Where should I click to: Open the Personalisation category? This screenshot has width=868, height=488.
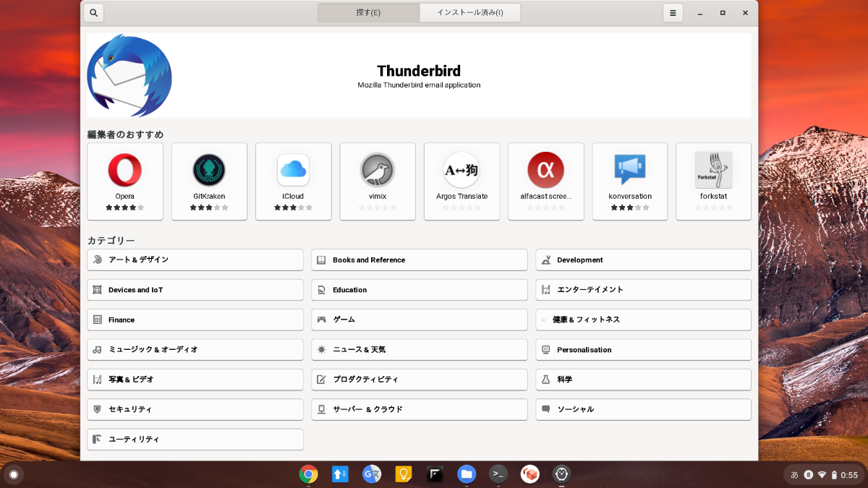point(644,349)
